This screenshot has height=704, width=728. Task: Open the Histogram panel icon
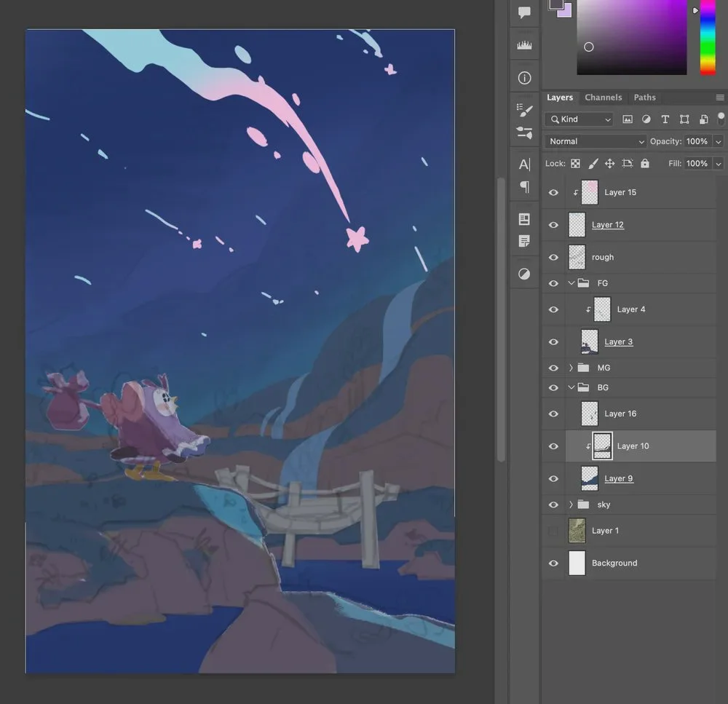click(524, 45)
